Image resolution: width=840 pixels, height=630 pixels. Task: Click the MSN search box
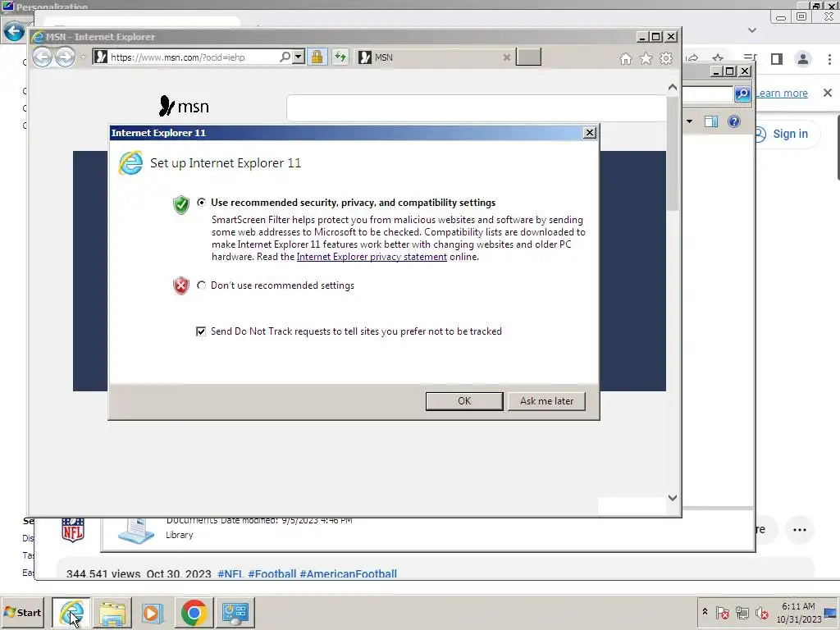coord(477,108)
